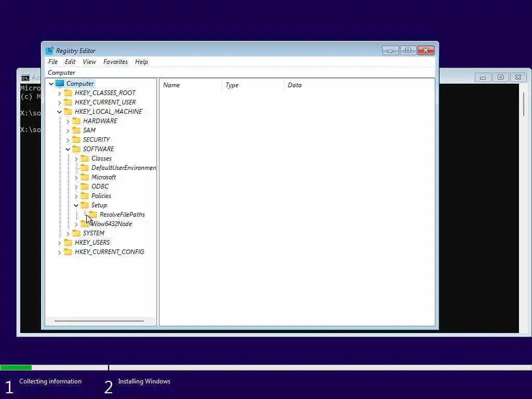The width and height of the screenshot is (532, 399).
Task: Select the Wow6432Node key
Action: [111, 224]
